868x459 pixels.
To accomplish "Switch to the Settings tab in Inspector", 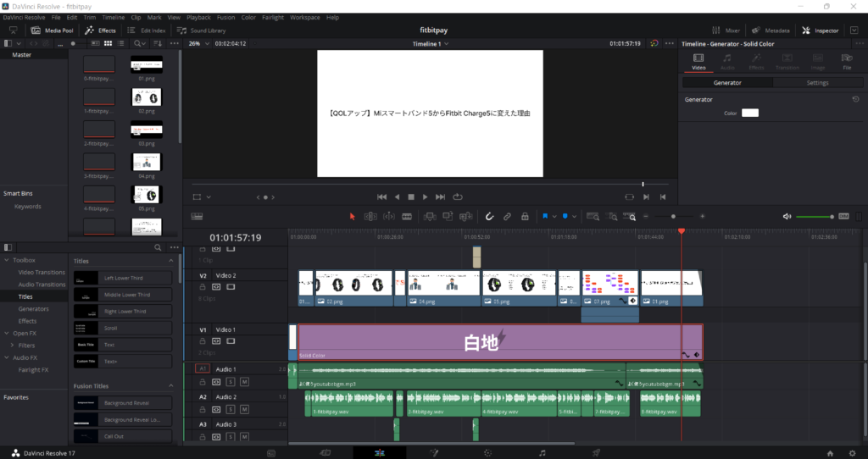I will pyautogui.click(x=817, y=83).
